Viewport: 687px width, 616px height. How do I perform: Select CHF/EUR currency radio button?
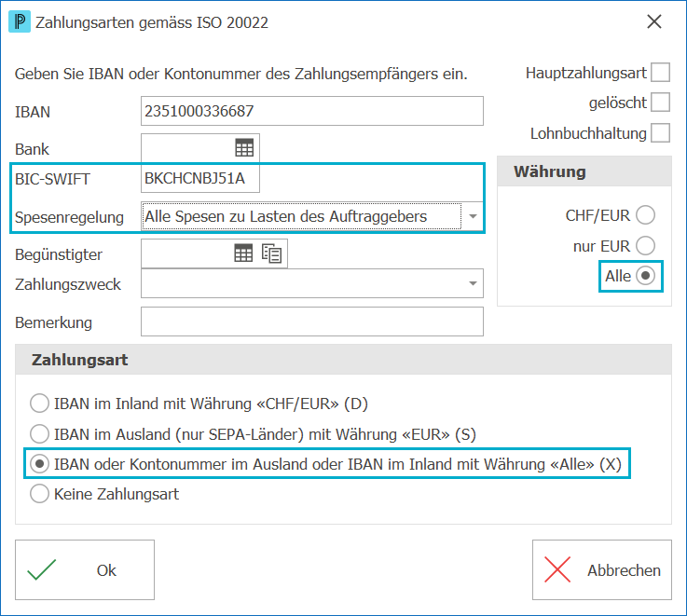tap(645, 215)
